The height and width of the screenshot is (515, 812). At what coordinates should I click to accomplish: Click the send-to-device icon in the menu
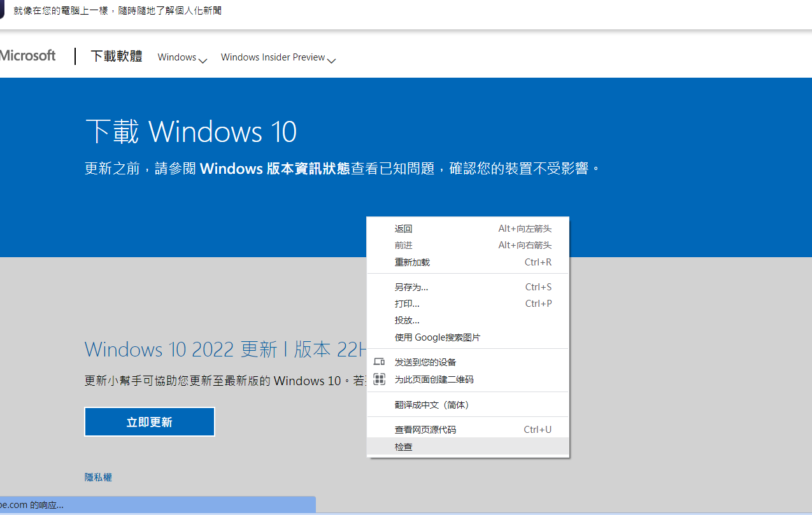tap(379, 362)
